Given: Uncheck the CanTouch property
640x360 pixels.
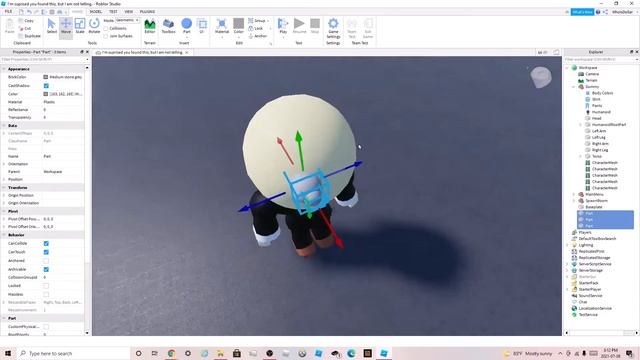Looking at the screenshot, I should [46, 252].
